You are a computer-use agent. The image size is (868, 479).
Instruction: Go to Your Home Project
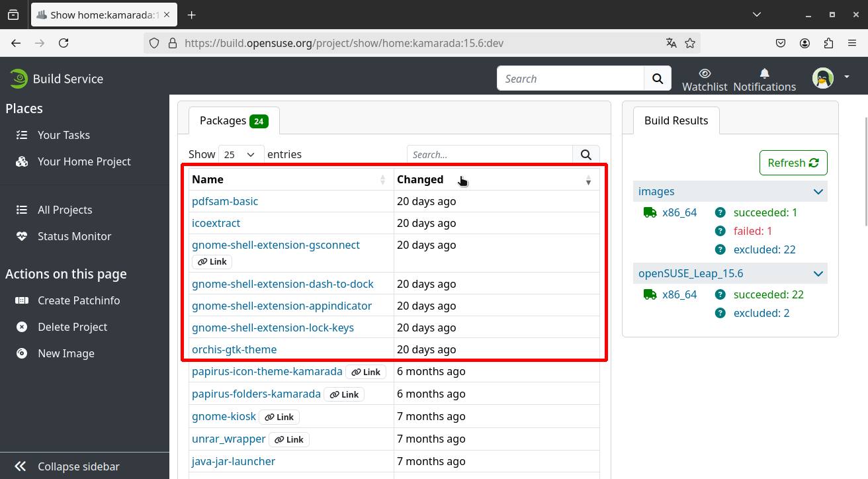pos(84,161)
